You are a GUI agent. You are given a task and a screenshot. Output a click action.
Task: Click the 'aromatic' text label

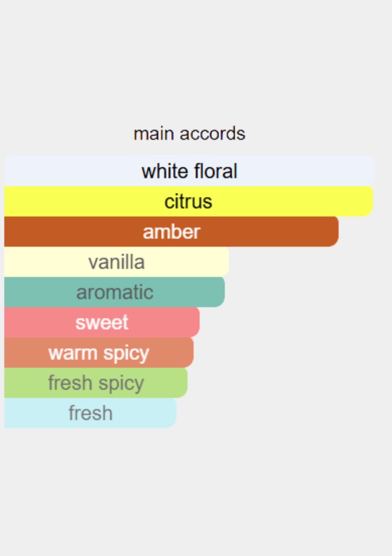click(x=115, y=292)
